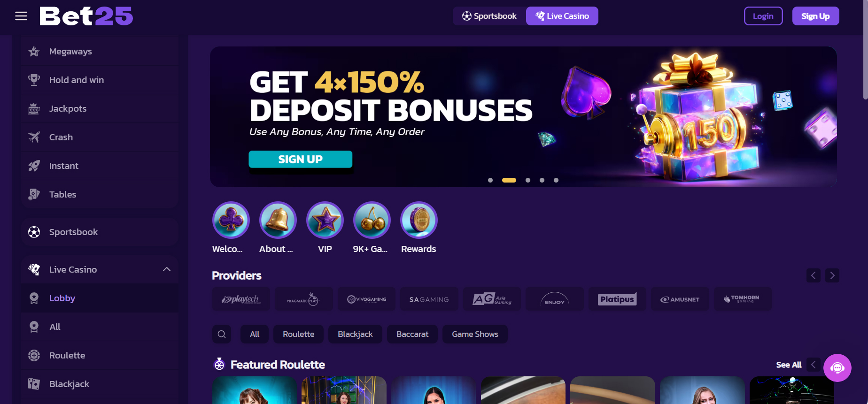Open the VIP star badge
Image resolution: width=868 pixels, height=404 pixels.
[x=325, y=220]
